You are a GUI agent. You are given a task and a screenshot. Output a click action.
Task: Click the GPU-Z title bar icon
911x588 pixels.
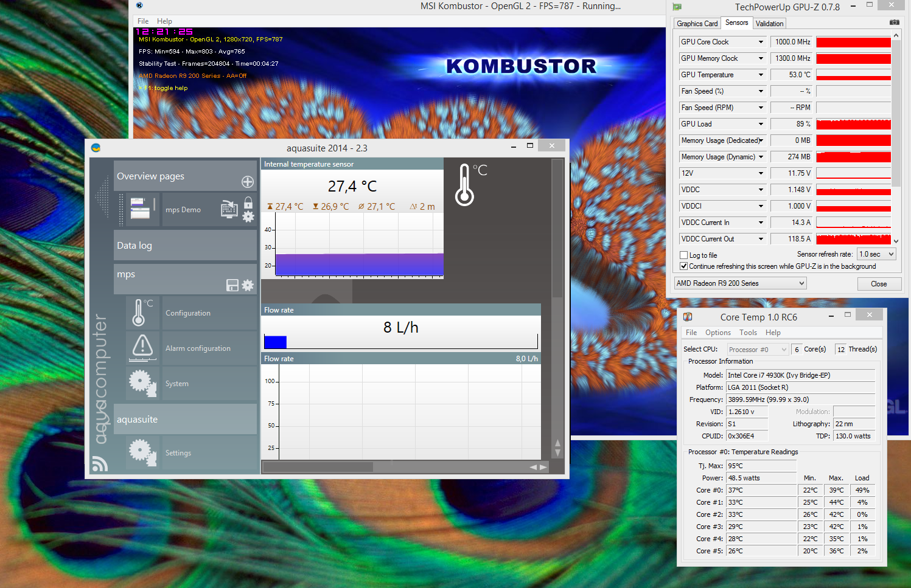coord(677,7)
